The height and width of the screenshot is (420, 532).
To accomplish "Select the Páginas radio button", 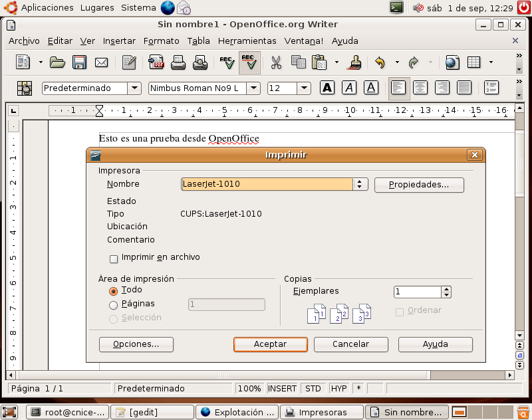I will pos(113,304).
